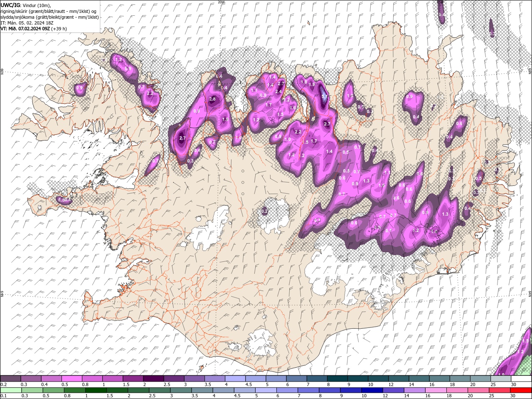Click the 20W longitude label at top

point(221,2)
